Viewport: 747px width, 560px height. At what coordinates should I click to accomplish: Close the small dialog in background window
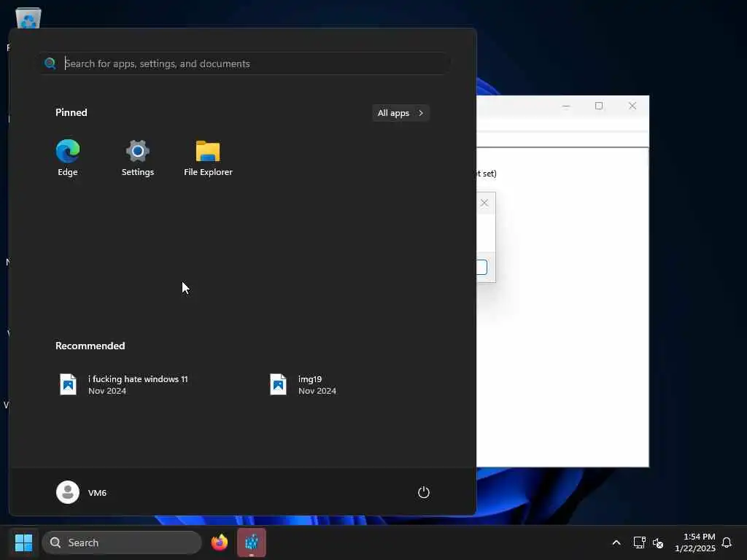click(484, 203)
